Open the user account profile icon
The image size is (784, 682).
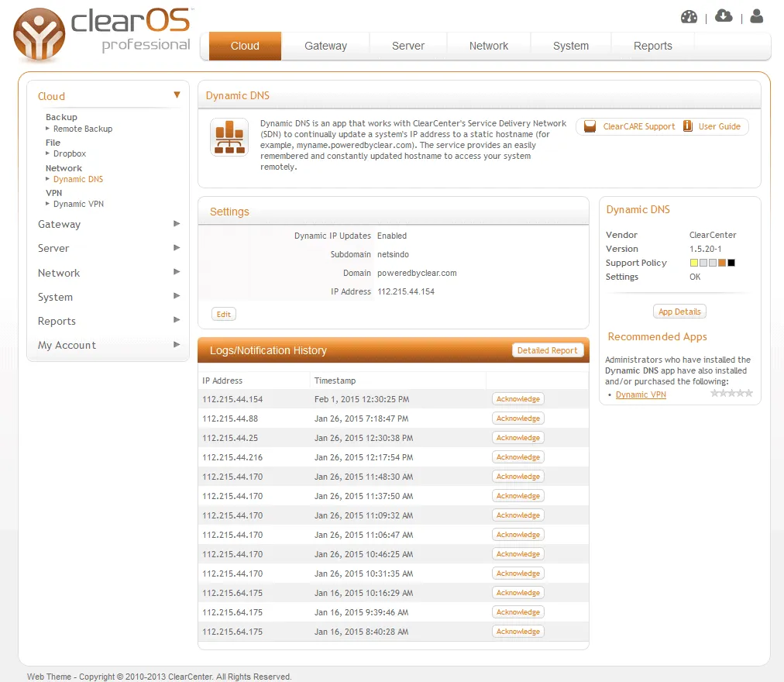pos(757,16)
